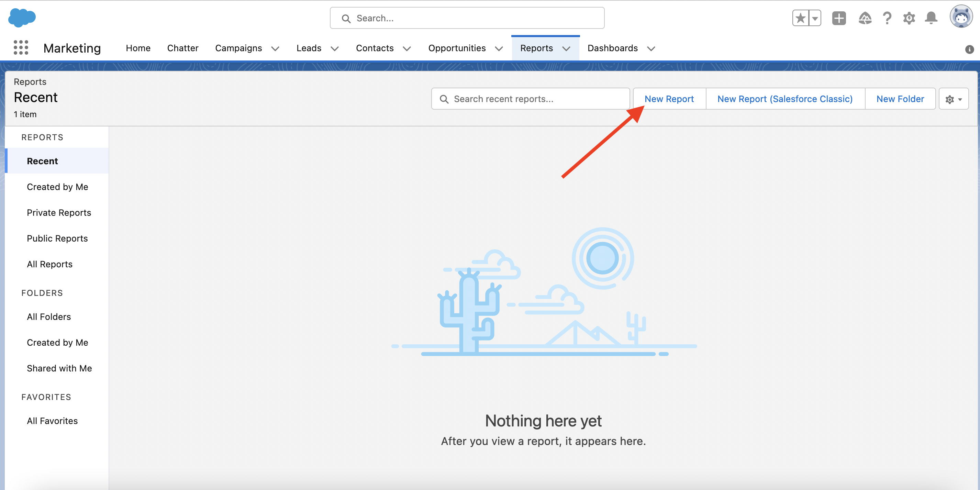Open the user profile avatar
Screen dimensions: 980x490
(961, 16)
